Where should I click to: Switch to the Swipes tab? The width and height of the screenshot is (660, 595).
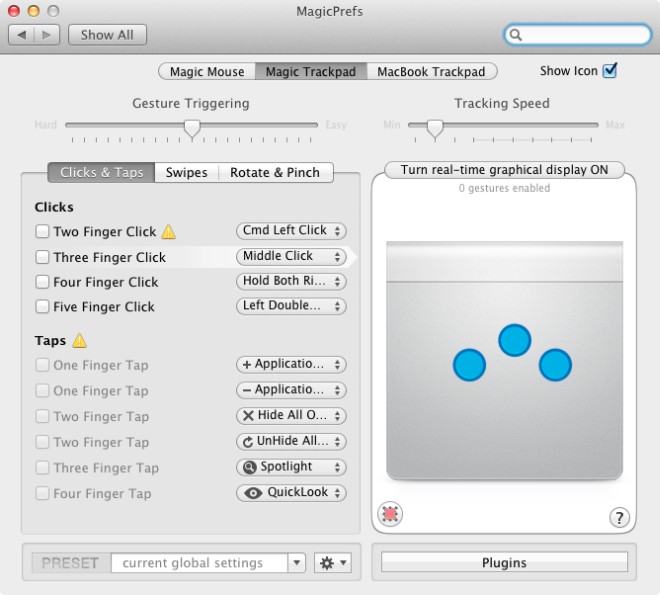click(186, 173)
